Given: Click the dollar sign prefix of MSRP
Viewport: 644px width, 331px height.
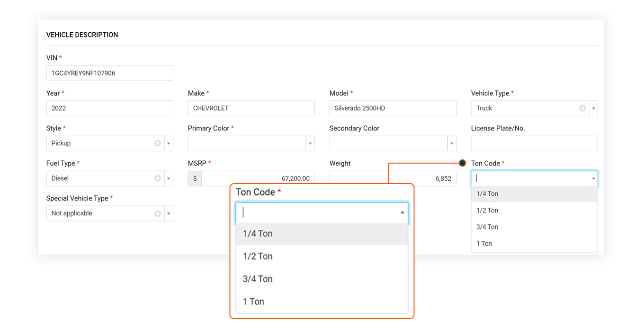Looking at the screenshot, I should [195, 178].
